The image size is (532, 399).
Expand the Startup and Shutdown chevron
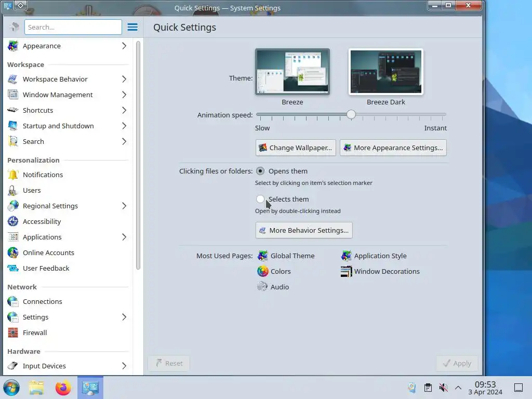pos(124,126)
